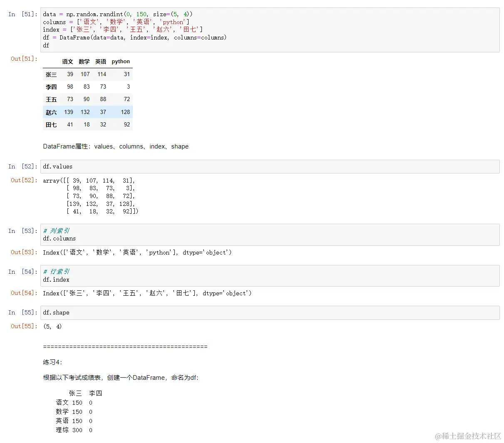Click the 行索引 comment in cell 54
This screenshot has height=443, width=504.
56,272
